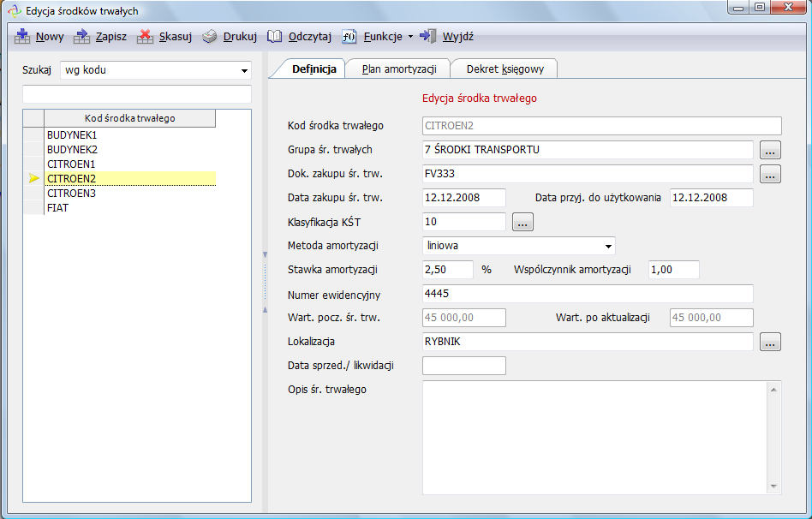
Task: Click Wyjdź text in toolbar
Action: (457, 36)
